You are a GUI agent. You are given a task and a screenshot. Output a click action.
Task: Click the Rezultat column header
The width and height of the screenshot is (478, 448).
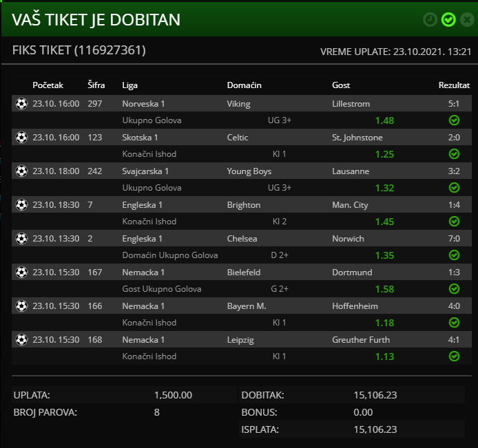click(454, 85)
